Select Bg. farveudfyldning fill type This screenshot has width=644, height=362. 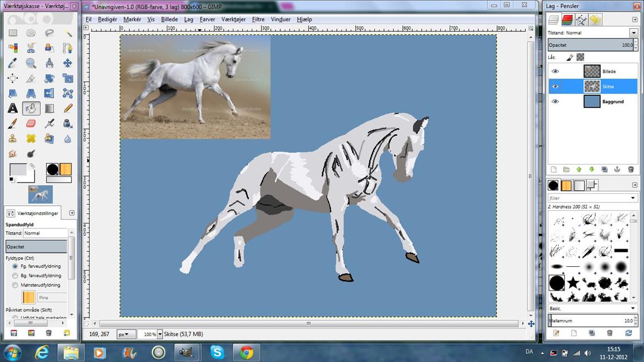coord(15,276)
